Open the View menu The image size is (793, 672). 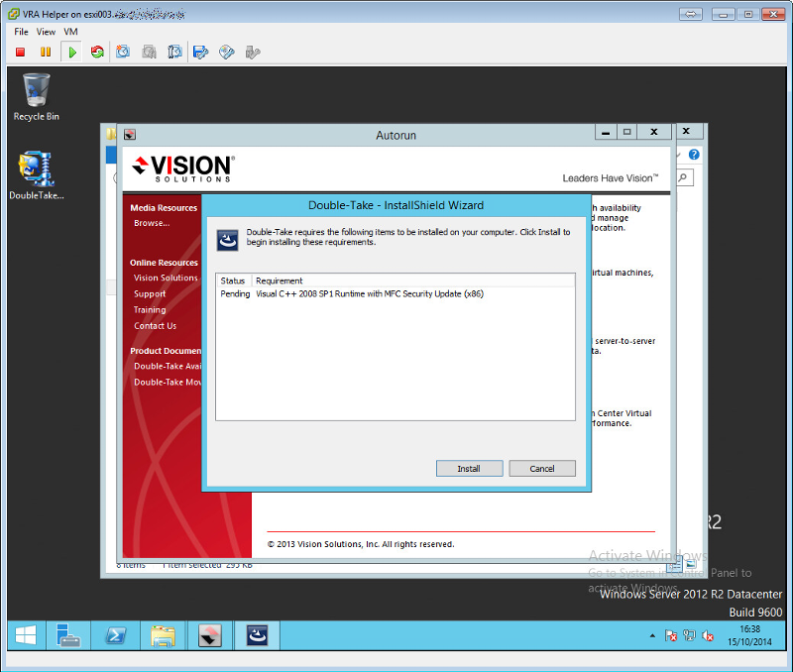pyautogui.click(x=46, y=32)
